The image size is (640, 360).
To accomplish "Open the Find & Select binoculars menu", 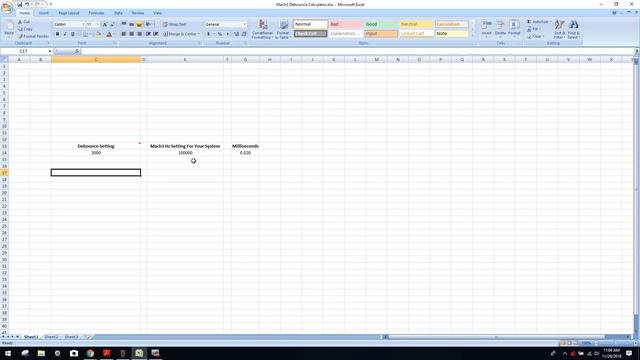I will click(x=573, y=29).
